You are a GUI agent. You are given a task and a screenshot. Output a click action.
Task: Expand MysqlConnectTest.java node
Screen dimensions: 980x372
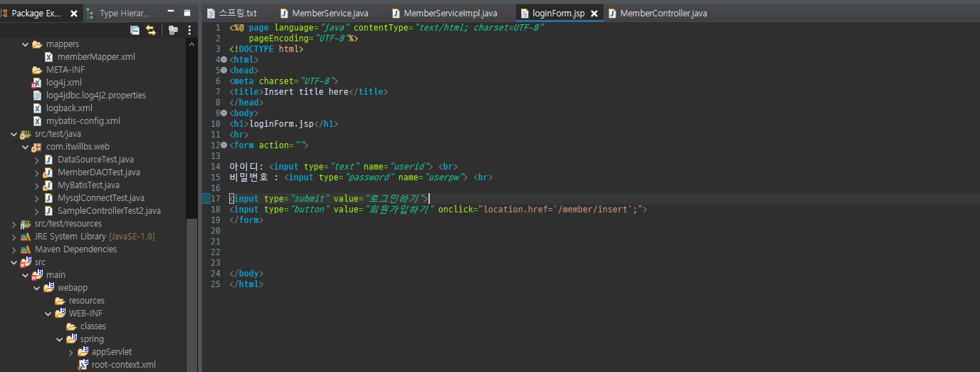tap(37, 198)
